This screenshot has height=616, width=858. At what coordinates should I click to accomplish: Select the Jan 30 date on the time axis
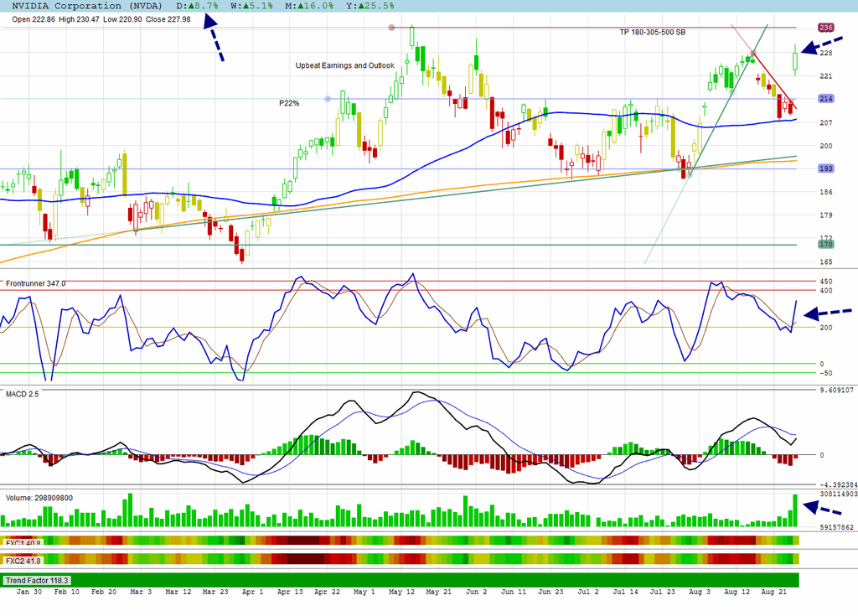(29, 592)
